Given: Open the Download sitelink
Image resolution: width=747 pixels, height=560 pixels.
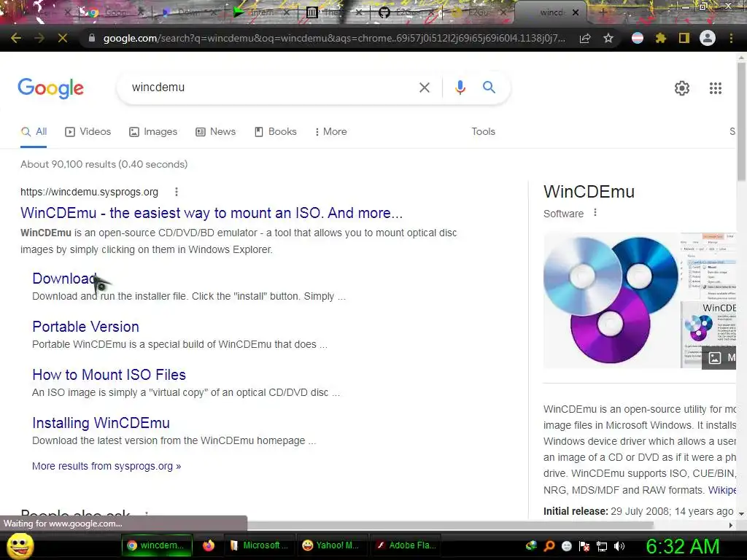Looking at the screenshot, I should pos(64,279).
